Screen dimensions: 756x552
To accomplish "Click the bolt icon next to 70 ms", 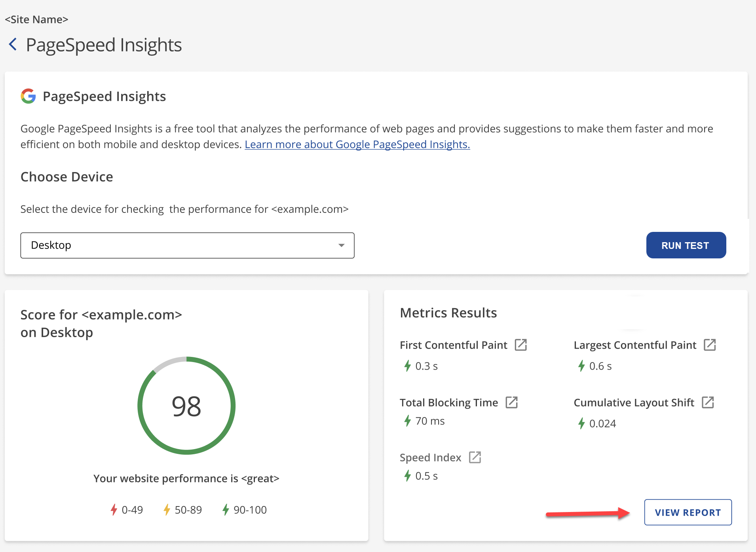I will click(x=407, y=421).
